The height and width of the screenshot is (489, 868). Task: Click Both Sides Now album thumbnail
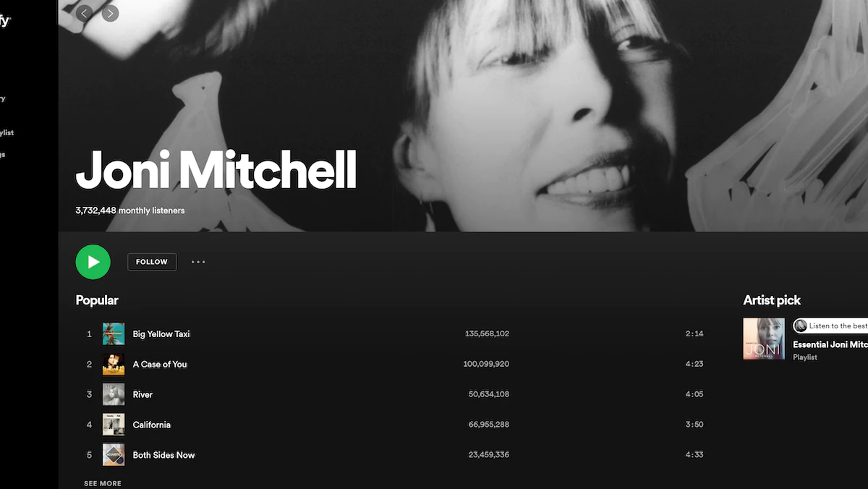tap(114, 455)
